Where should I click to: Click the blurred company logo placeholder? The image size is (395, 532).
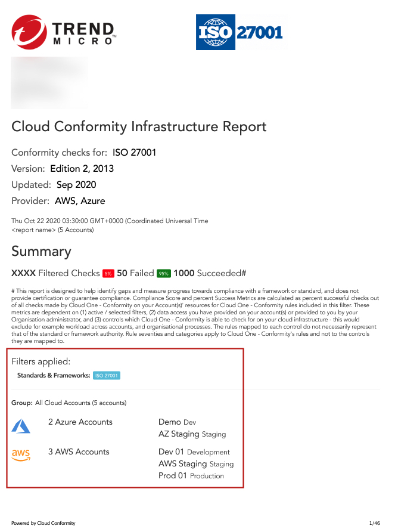tap(49, 82)
